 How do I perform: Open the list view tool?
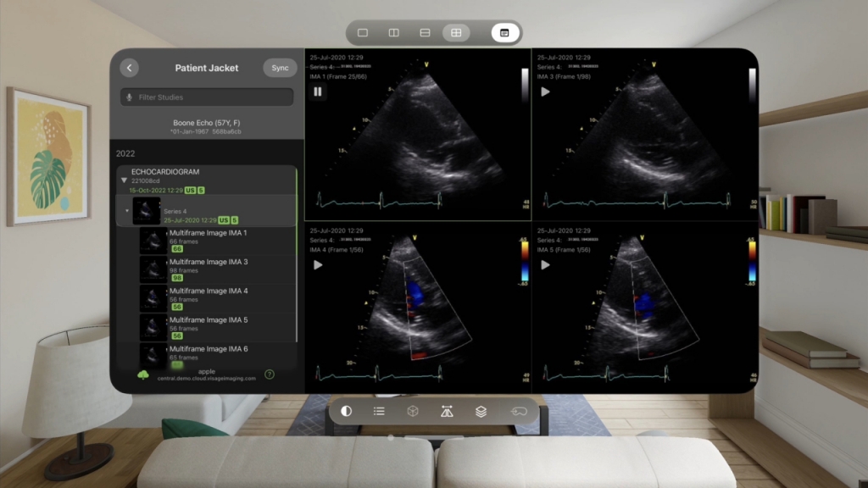(x=379, y=411)
